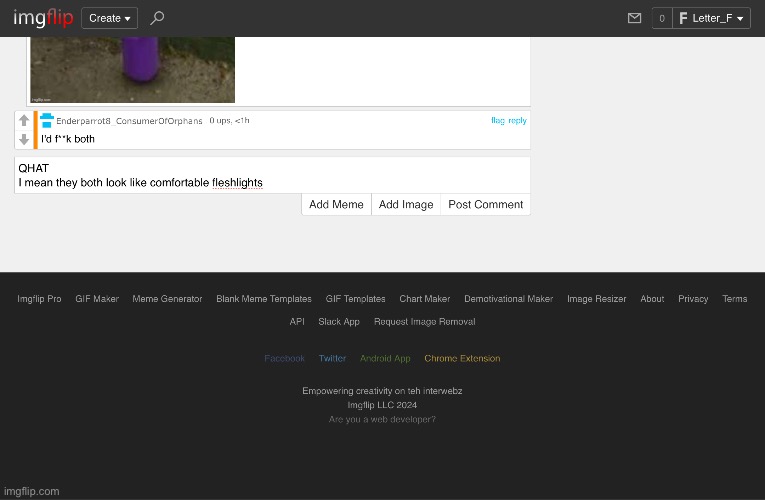Open Request Image Removal link
This screenshot has width=765, height=500.
[x=425, y=321]
